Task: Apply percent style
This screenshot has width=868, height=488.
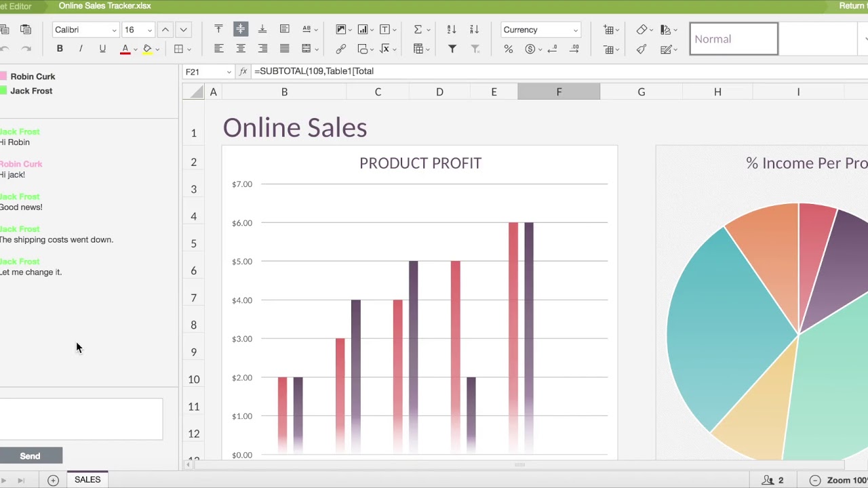Action: 508,49
